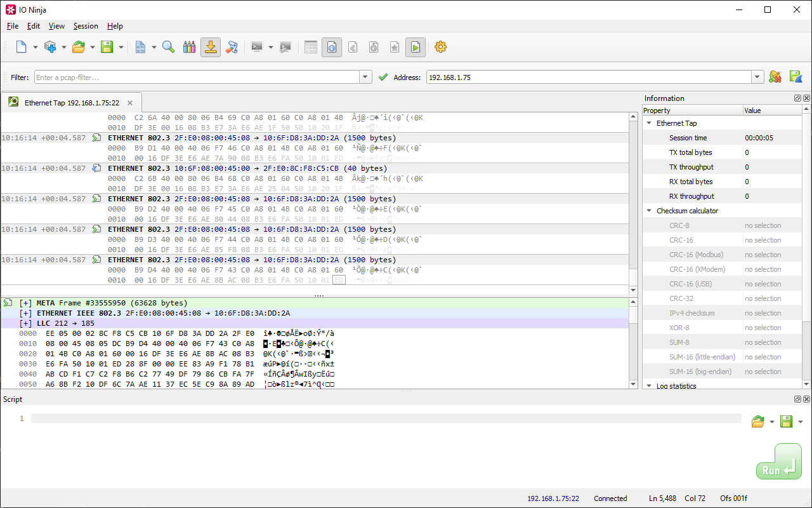This screenshot has height=508, width=812.
Task: Click the green Run button
Action: pyautogui.click(x=778, y=462)
